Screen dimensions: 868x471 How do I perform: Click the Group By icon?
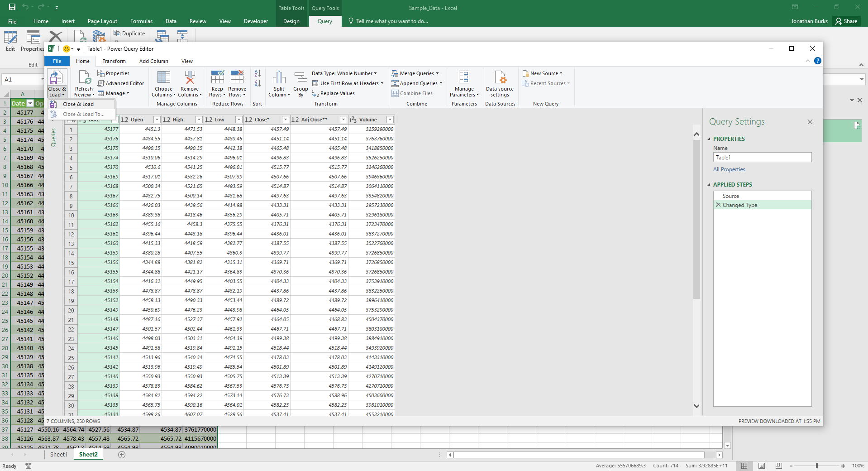300,77
